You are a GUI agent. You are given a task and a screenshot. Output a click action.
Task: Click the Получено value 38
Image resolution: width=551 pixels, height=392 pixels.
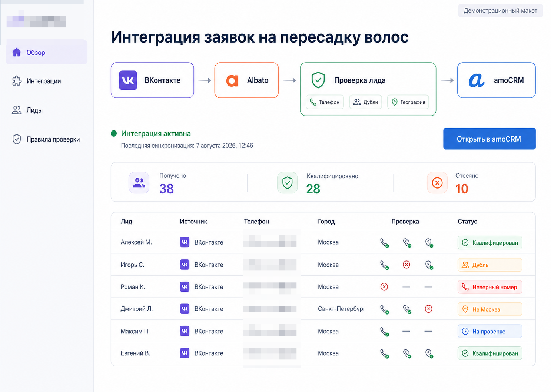[166, 189]
